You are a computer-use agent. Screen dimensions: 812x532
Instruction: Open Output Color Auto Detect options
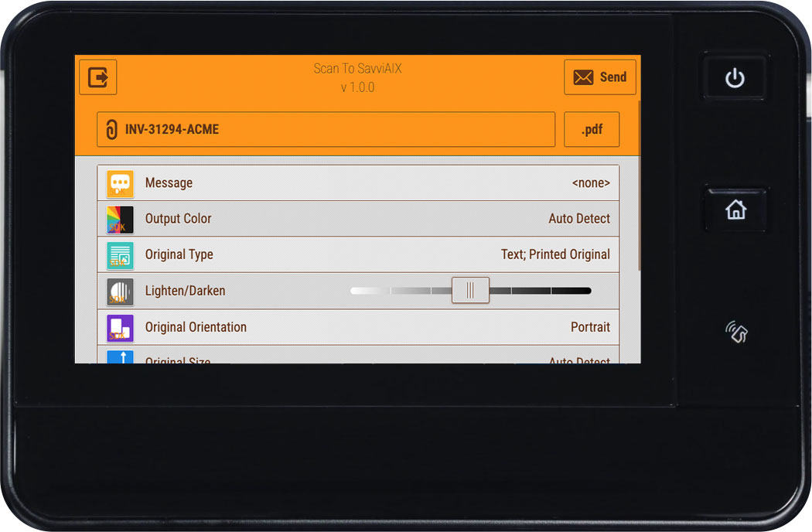point(579,219)
